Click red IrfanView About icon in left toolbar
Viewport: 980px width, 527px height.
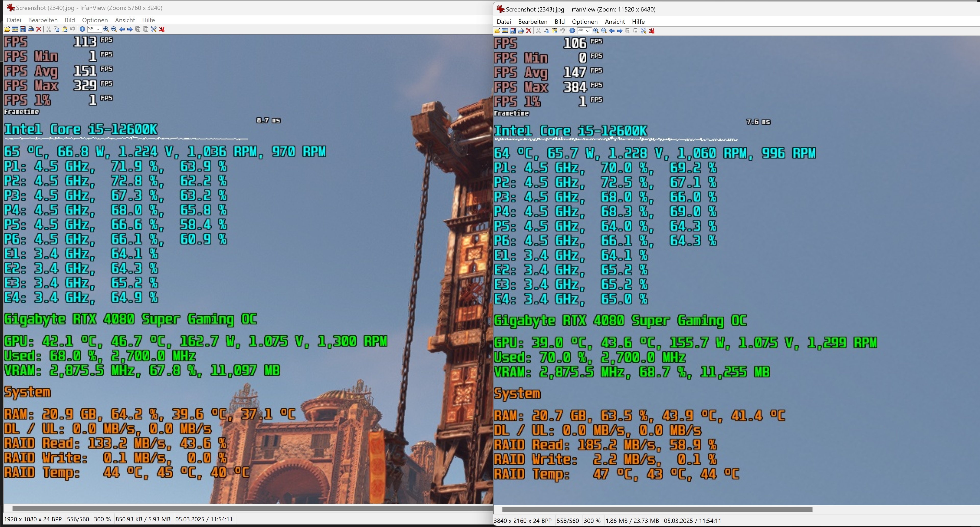click(x=162, y=29)
